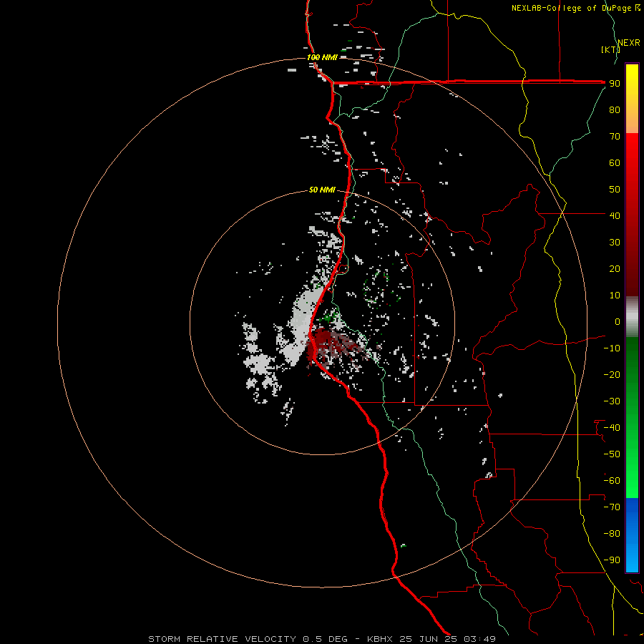The height and width of the screenshot is (644, 644).
Task: Select the 80 value on the velocity scale
Action: pyautogui.click(x=615, y=109)
